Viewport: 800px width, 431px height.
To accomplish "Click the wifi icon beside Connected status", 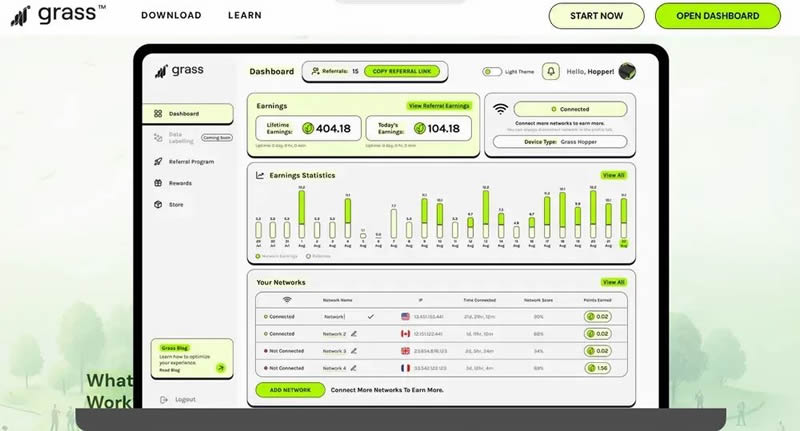I will pos(501,109).
